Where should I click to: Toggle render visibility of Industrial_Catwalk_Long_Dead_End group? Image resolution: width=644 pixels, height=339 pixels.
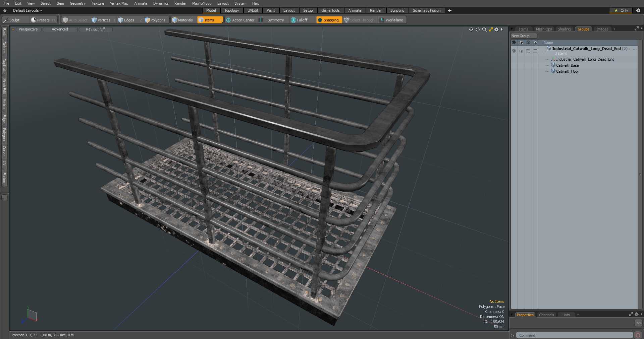pyautogui.click(x=521, y=51)
